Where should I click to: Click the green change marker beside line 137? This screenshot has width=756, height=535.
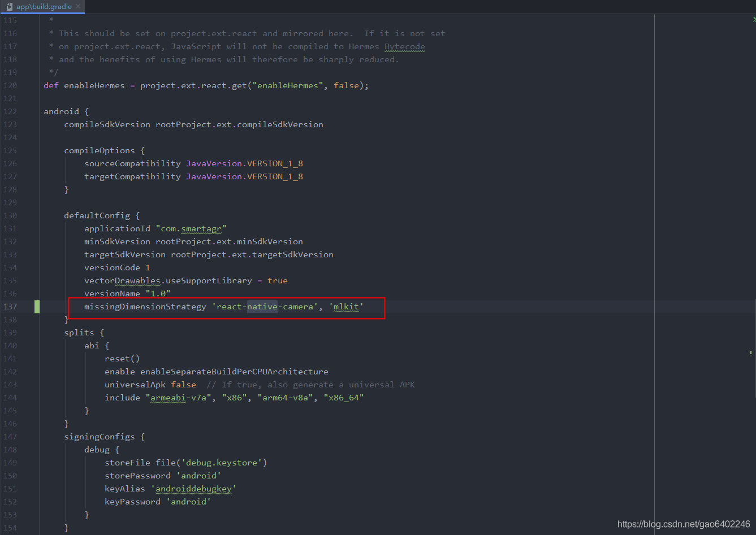click(37, 306)
